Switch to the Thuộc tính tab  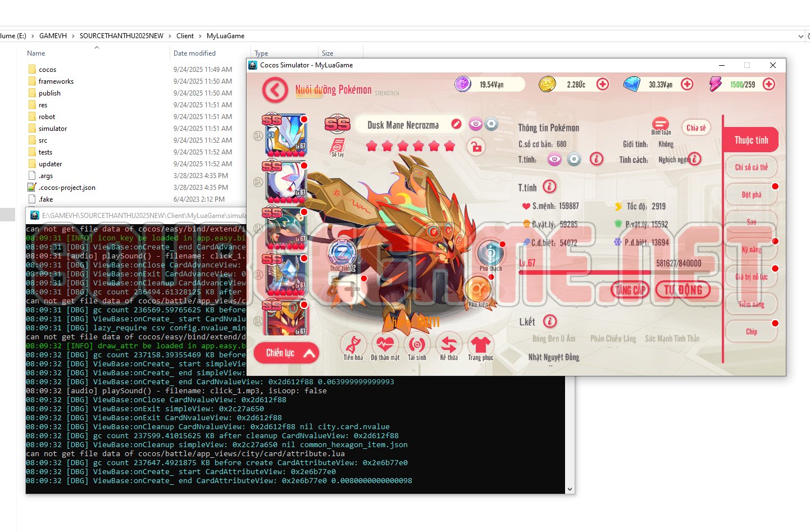(x=751, y=140)
